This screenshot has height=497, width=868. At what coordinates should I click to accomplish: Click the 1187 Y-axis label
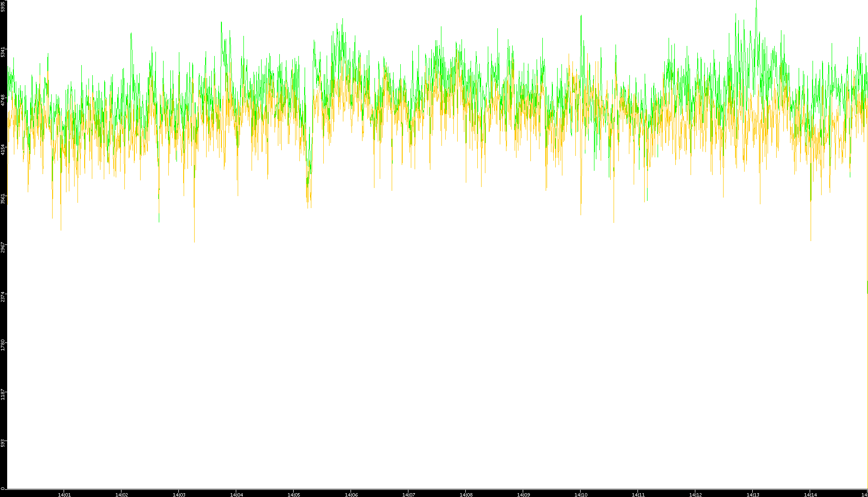pyautogui.click(x=3, y=395)
